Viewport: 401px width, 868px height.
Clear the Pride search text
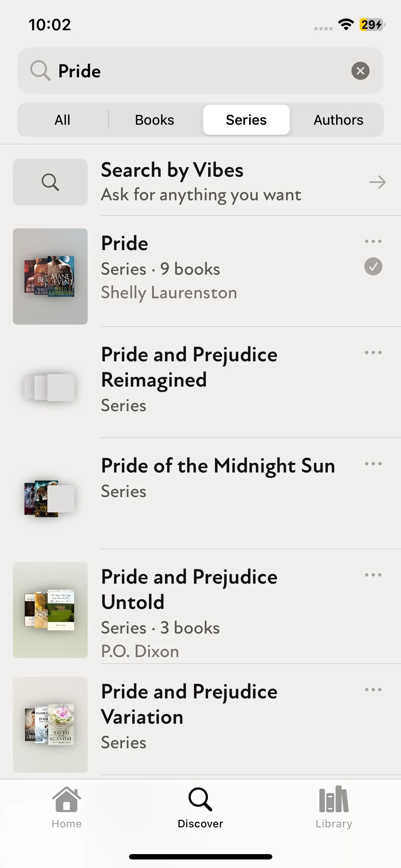coord(360,71)
